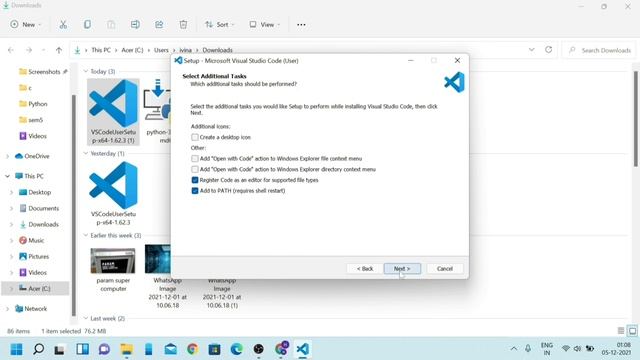The image size is (640, 360).
Task: Click the Rename icon in Explorer toolbar
Action: coord(135,24)
